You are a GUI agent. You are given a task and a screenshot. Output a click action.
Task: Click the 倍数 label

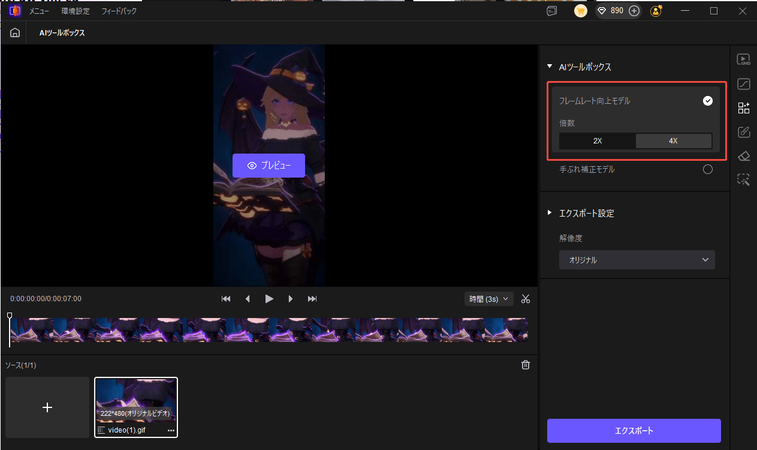coord(567,123)
